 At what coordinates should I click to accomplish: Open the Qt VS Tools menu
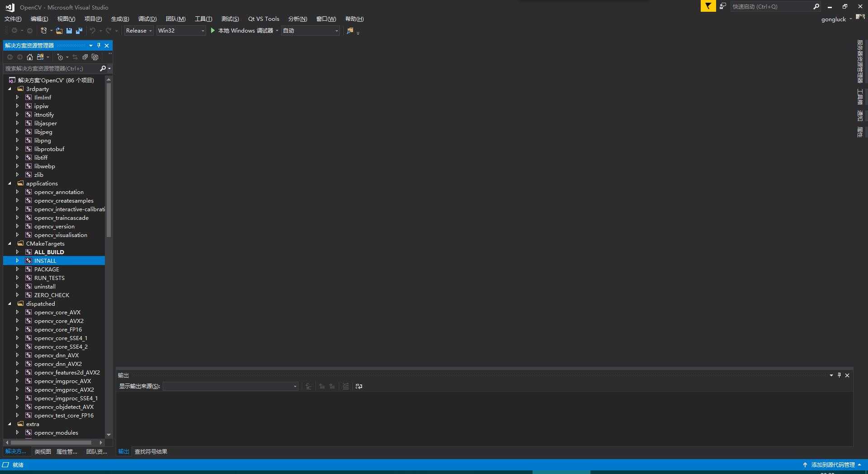(x=264, y=19)
